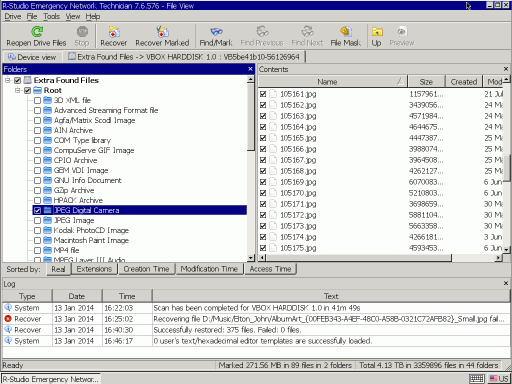
Task: Sort folders by Creation Time
Action: [146, 269]
